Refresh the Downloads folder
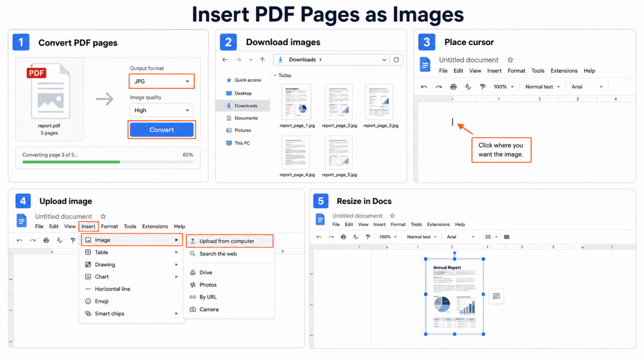The image size is (644, 362). (x=396, y=60)
